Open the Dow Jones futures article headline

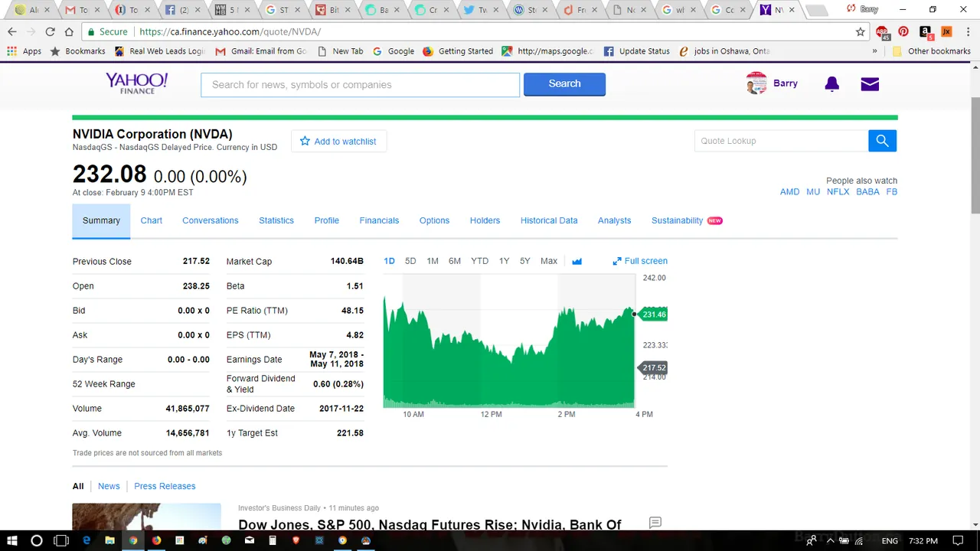pyautogui.click(x=430, y=525)
